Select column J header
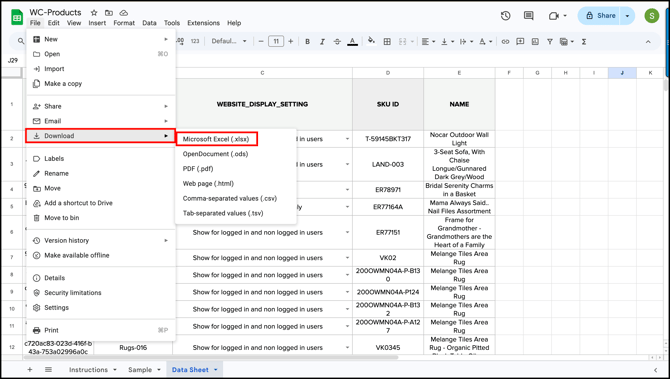 click(622, 73)
